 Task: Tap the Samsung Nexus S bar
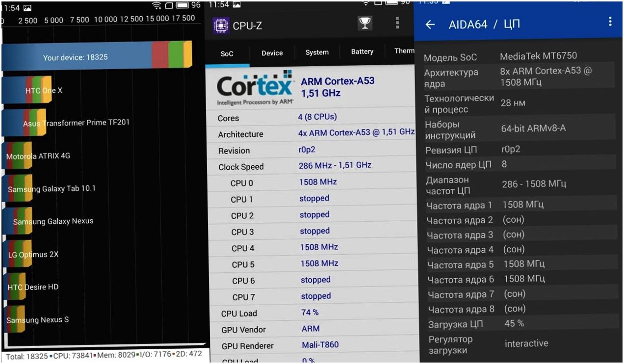tap(13, 320)
